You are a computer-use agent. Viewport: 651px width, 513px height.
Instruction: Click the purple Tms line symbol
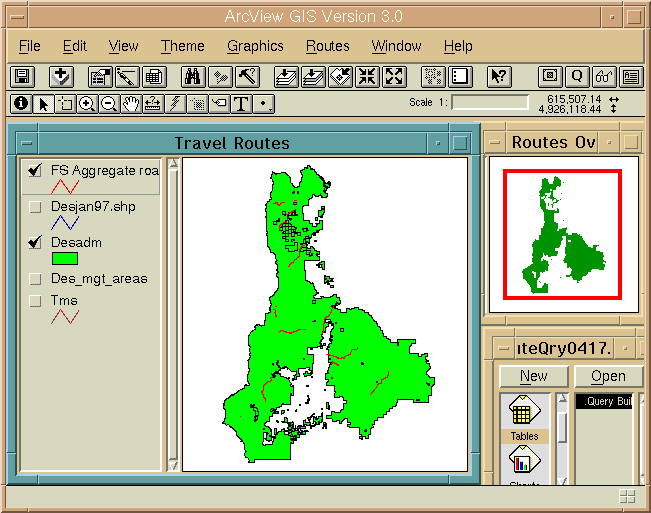pos(65,317)
